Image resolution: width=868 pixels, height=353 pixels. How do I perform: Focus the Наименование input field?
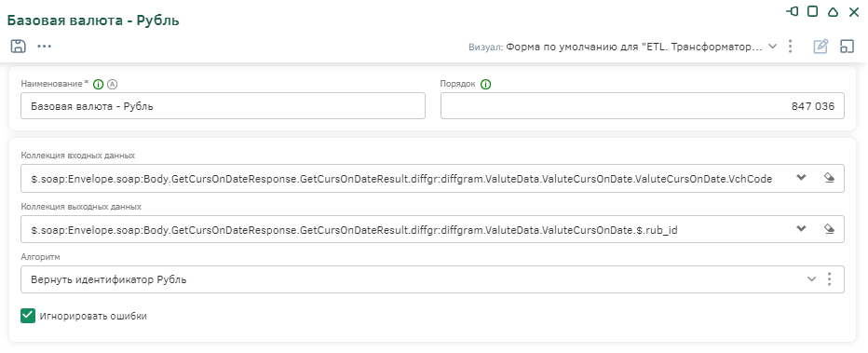(x=224, y=105)
